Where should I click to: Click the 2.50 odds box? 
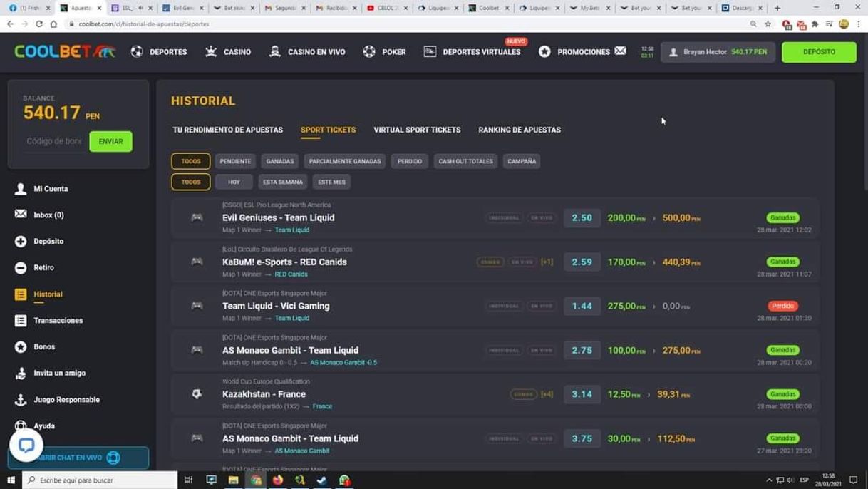pos(582,217)
